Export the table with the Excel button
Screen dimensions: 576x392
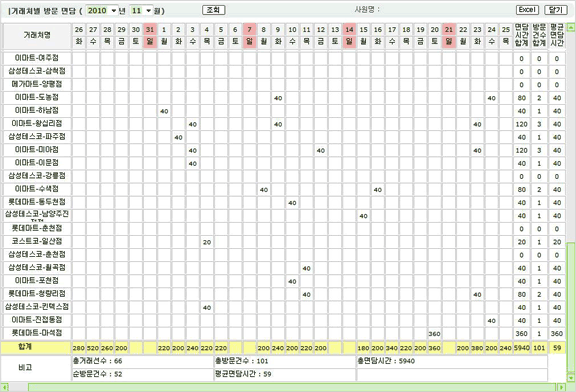click(527, 10)
